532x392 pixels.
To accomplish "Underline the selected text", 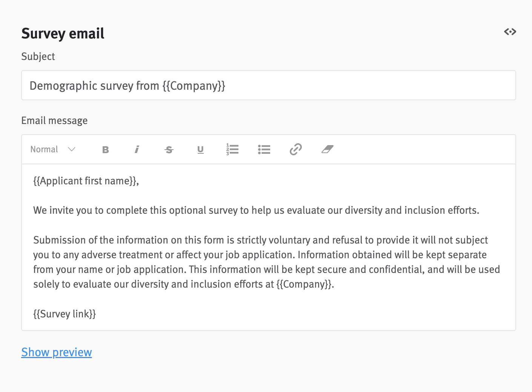I will 200,149.
